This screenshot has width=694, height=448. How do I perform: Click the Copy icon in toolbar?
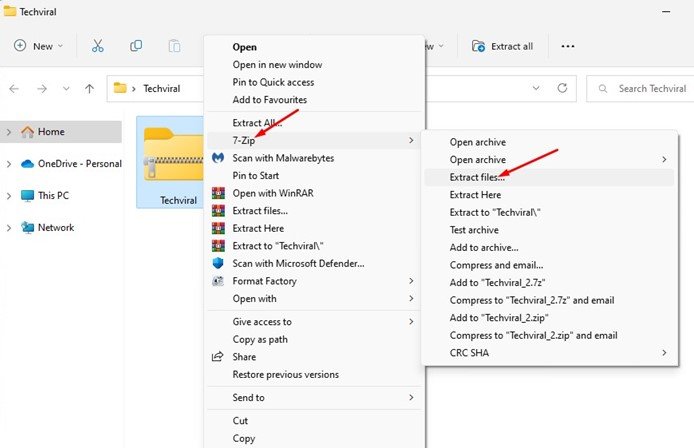(136, 46)
